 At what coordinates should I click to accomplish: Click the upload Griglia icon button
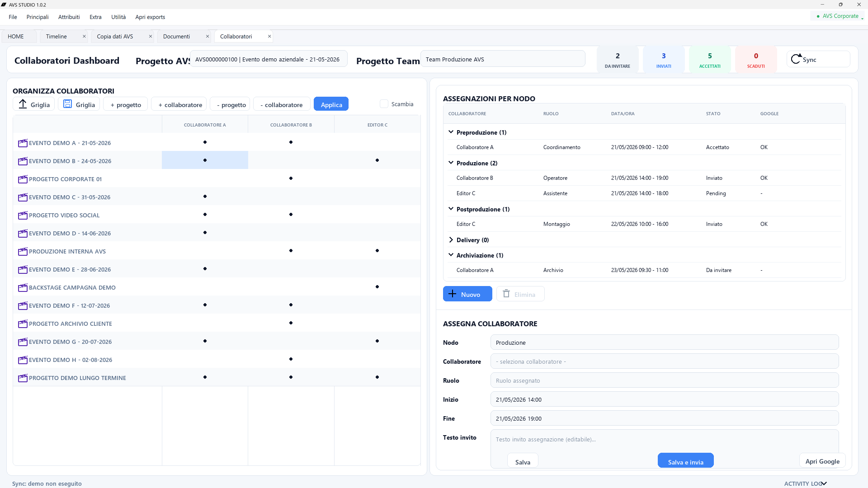coord(23,104)
